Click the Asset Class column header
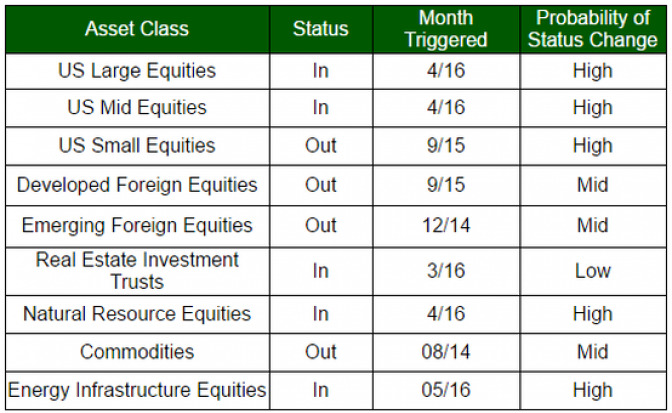This screenshot has width=672, height=413. coord(137,29)
